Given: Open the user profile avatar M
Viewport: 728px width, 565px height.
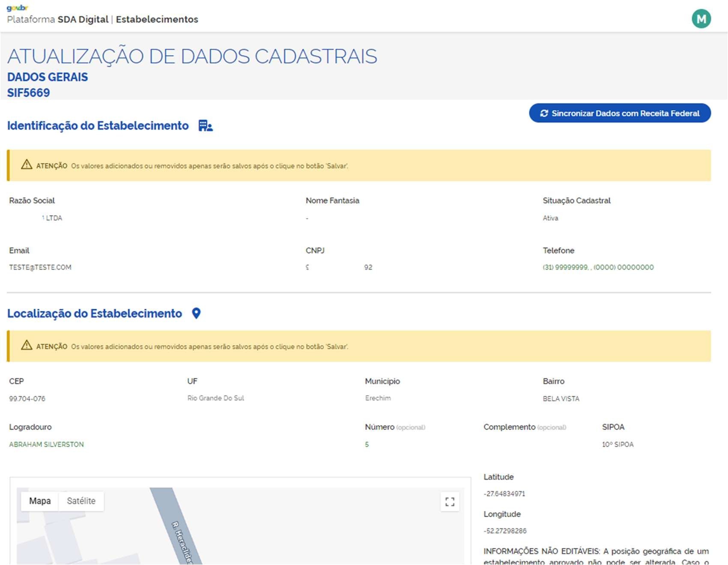Looking at the screenshot, I should click(x=701, y=19).
